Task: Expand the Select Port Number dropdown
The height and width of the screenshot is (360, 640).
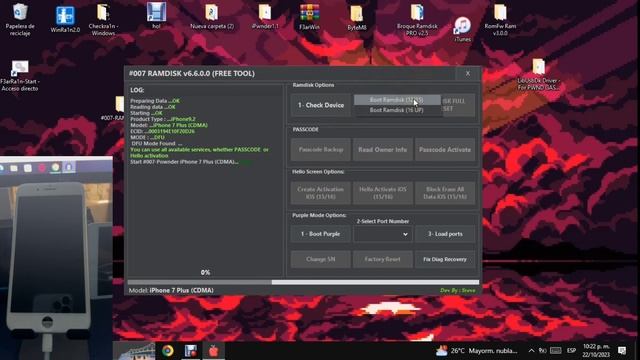Action: (383, 234)
